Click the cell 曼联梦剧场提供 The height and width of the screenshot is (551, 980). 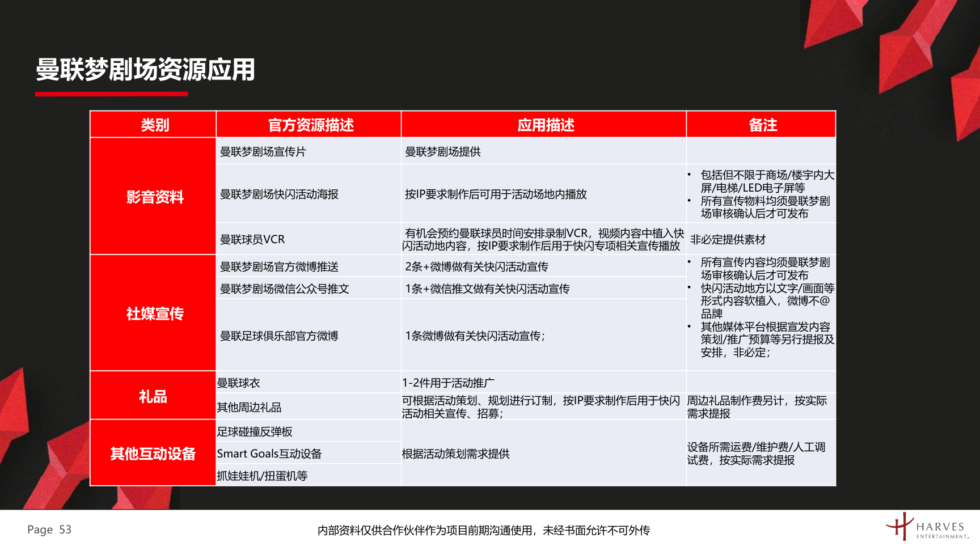[x=544, y=151]
